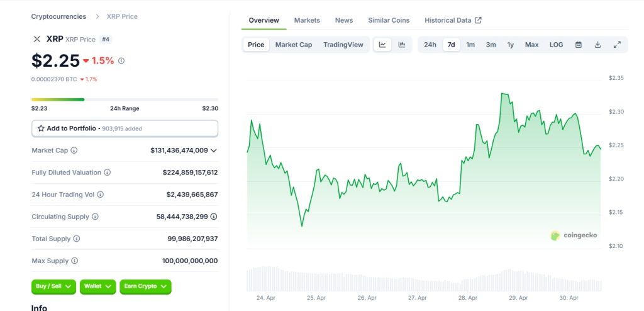644x311 pixels.
Task: Open Market Cap info tooltip icon
Action: [74, 150]
